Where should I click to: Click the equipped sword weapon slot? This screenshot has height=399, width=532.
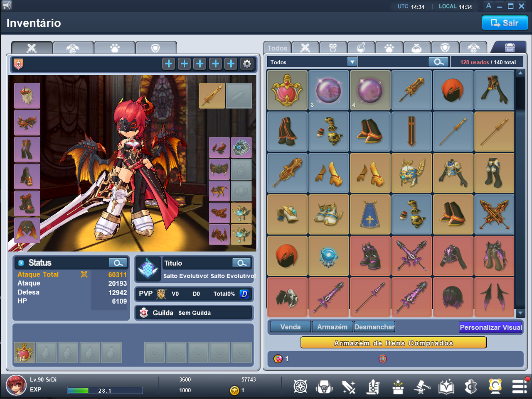pyautogui.click(x=212, y=95)
